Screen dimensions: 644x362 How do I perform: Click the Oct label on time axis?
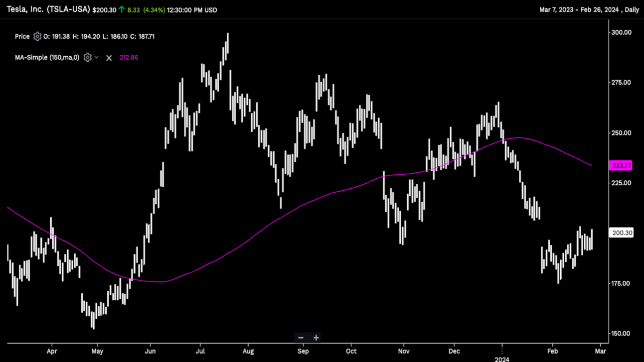pyautogui.click(x=351, y=351)
